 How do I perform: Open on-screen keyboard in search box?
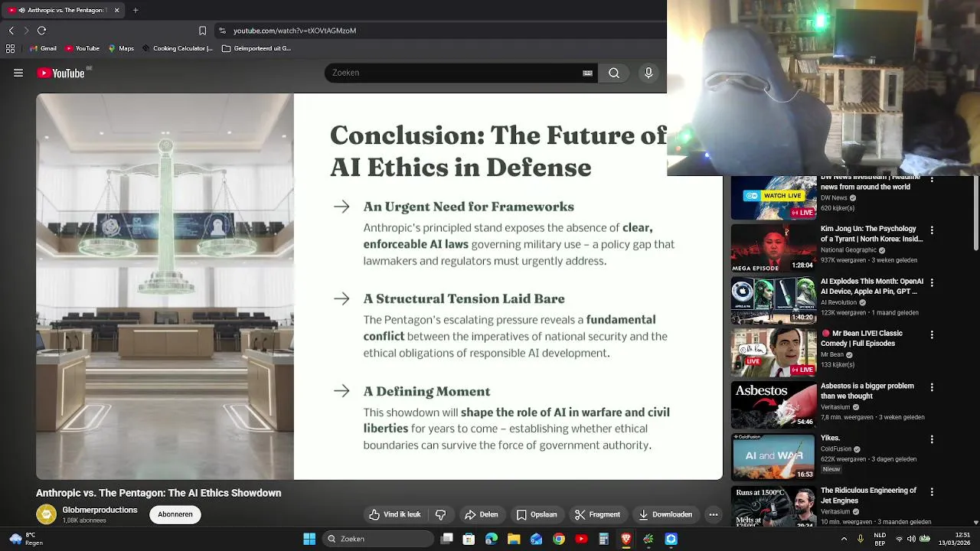(587, 73)
